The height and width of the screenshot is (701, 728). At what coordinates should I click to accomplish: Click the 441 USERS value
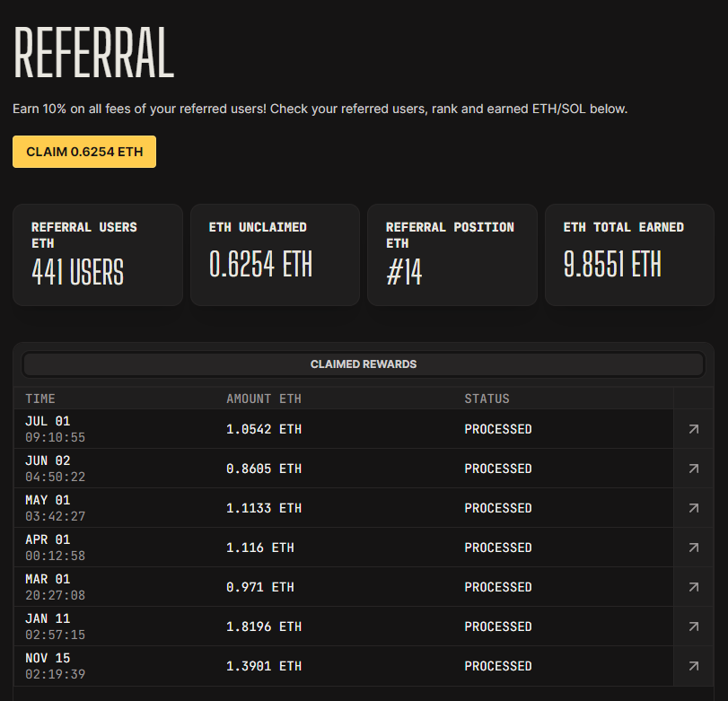pos(77,272)
